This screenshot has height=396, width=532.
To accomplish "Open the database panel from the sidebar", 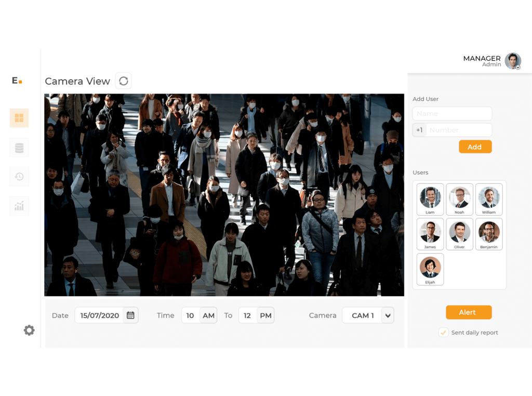I will [19, 147].
